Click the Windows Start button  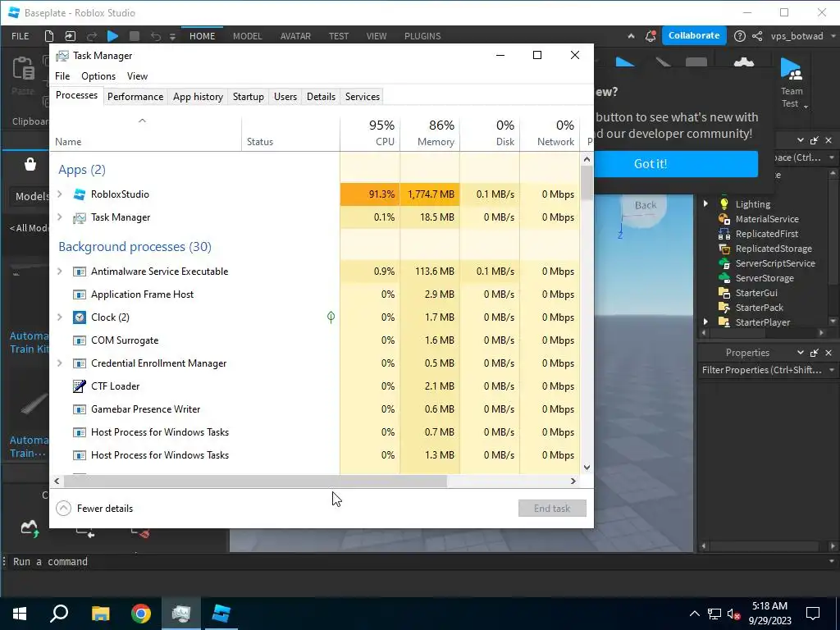coord(20,614)
